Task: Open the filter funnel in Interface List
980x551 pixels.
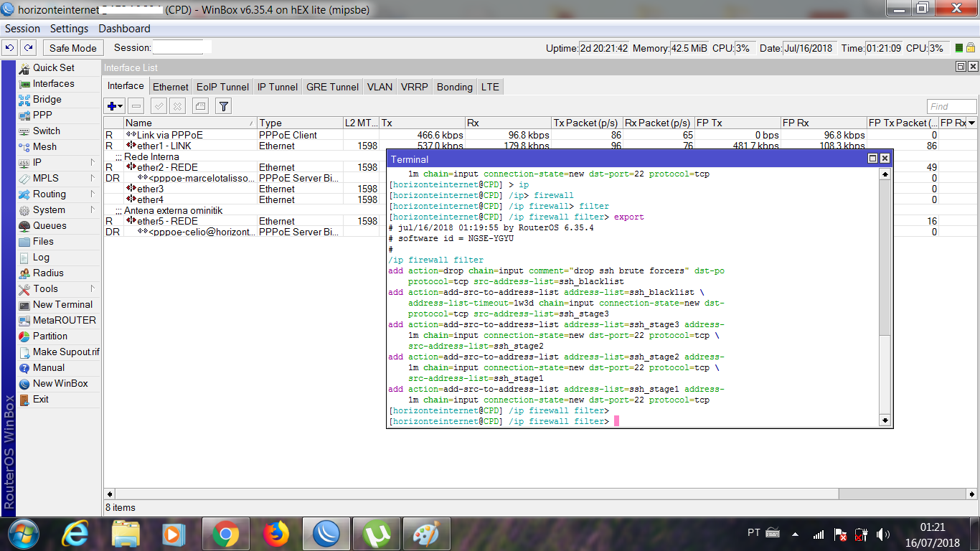Action: coord(224,106)
